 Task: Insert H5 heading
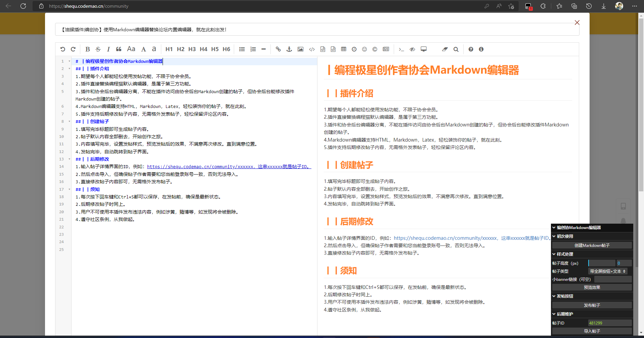(215, 49)
